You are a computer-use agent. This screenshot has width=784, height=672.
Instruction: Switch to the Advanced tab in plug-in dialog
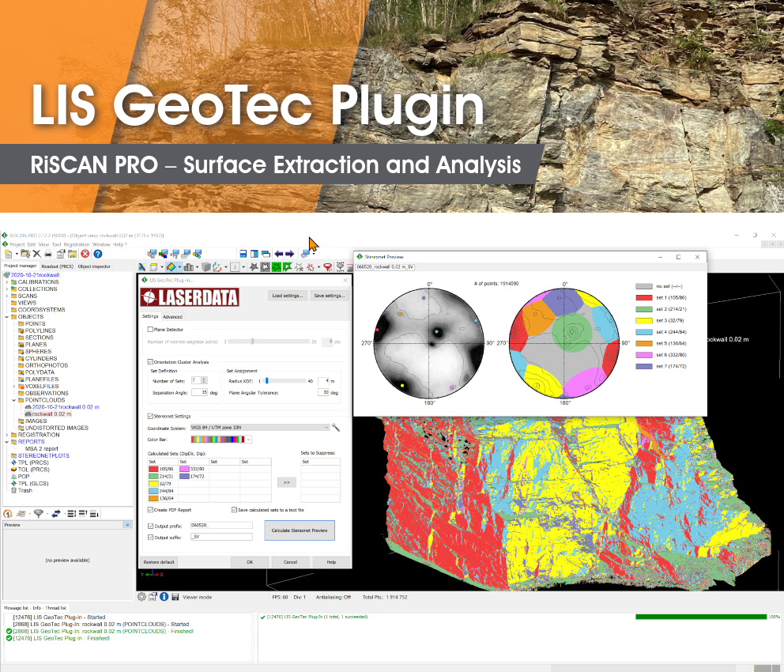click(x=172, y=316)
